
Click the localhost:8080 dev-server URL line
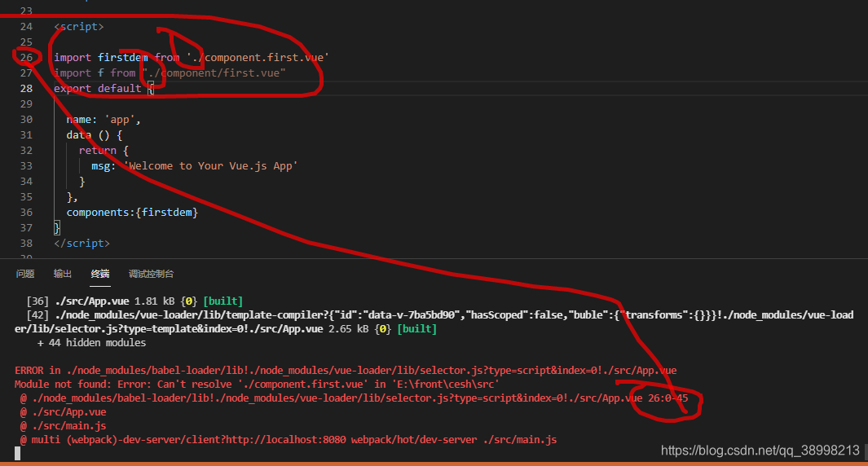[289, 440]
